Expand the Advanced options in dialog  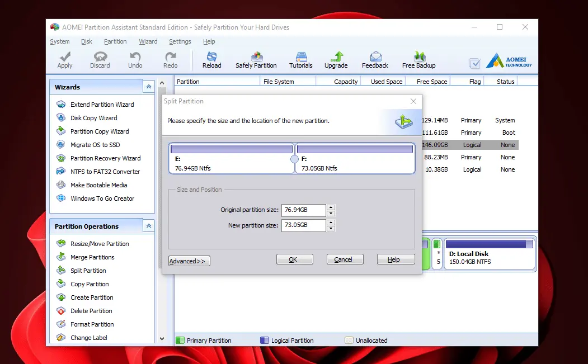click(189, 261)
